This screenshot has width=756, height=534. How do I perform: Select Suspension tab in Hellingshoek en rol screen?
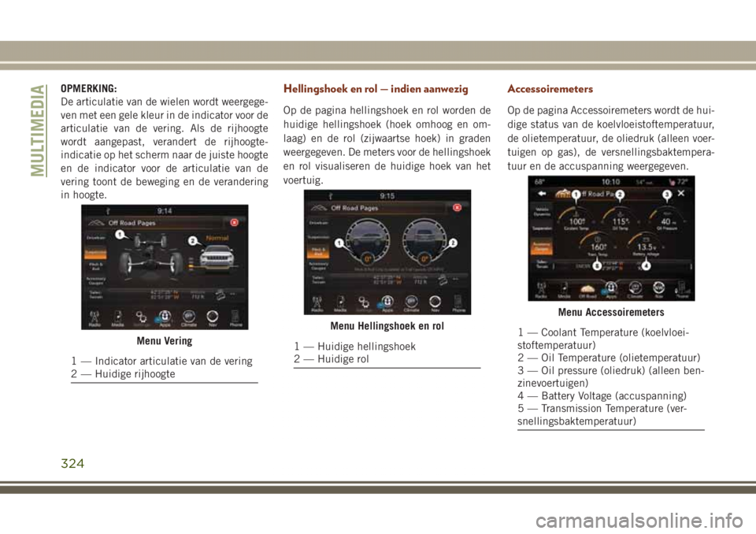[319, 237]
